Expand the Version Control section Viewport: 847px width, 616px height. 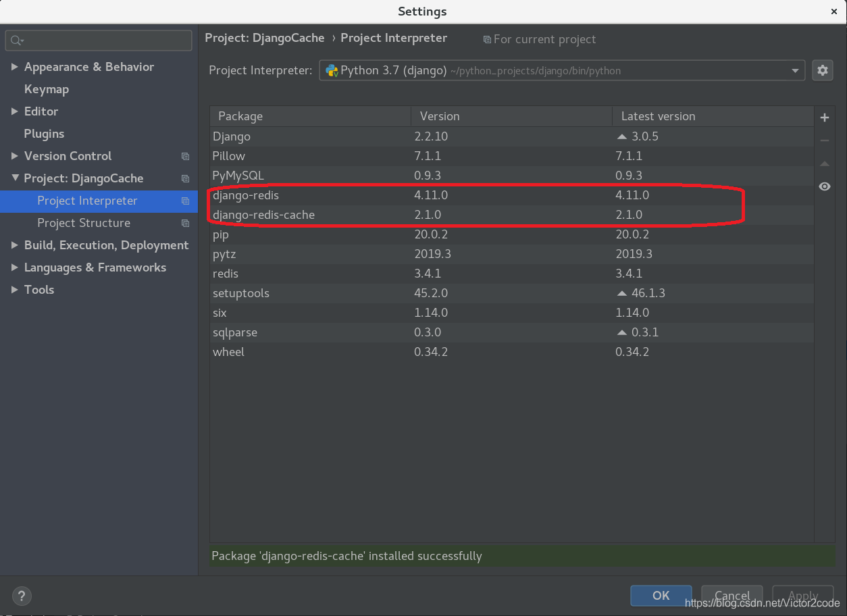pos(14,156)
